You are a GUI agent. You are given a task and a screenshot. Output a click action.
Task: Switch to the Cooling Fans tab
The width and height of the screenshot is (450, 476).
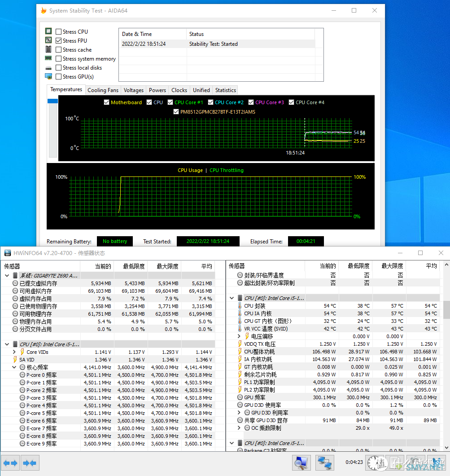[x=103, y=90]
